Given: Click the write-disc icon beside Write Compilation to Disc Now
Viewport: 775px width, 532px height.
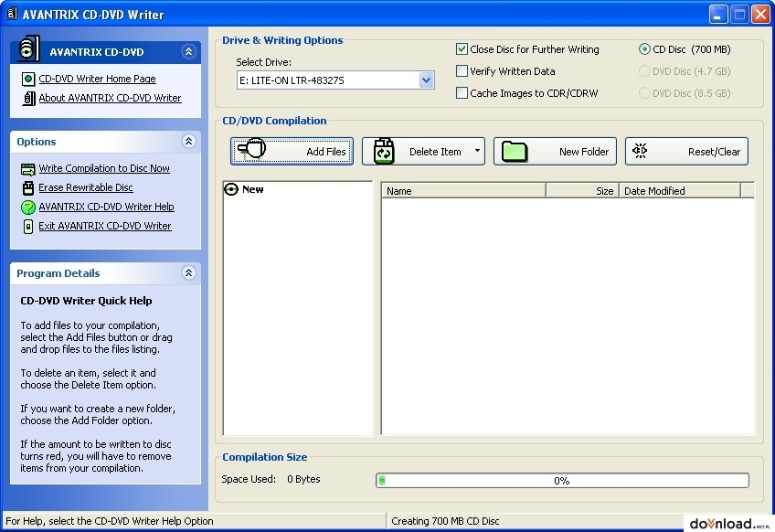Looking at the screenshot, I should (x=28, y=169).
